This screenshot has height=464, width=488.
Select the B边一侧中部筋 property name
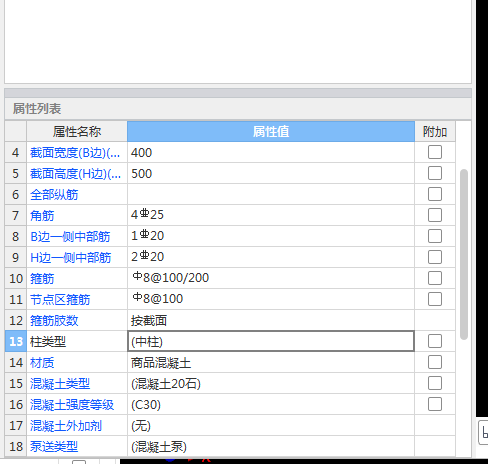pos(77,236)
